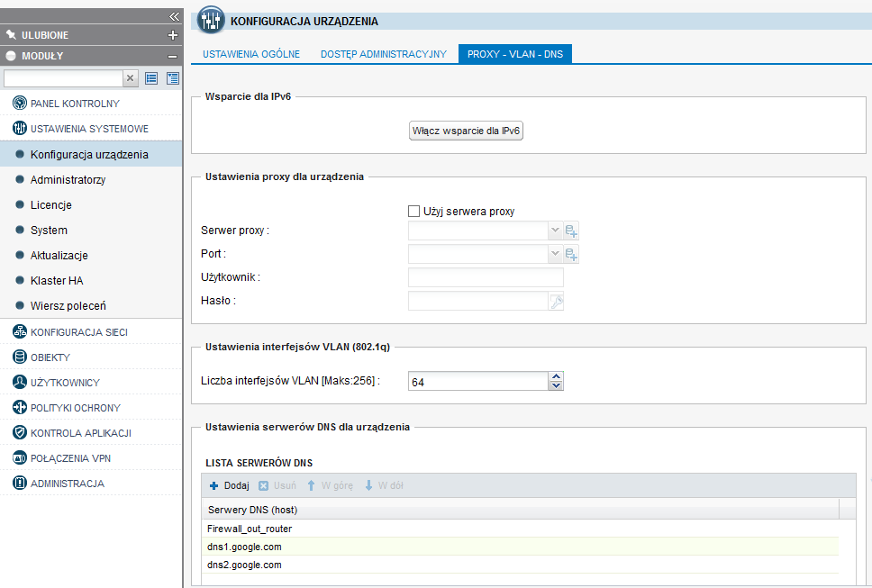The width and height of the screenshot is (872, 588).
Task: Click Serwery DNS (host) column header
Action: (521, 510)
